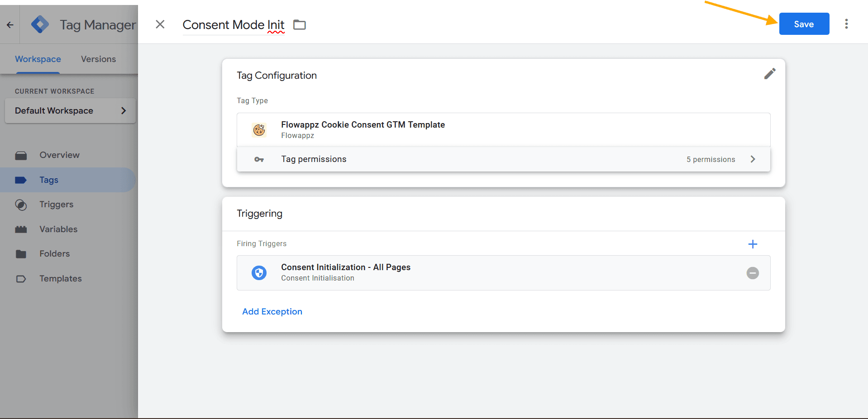Open the three-dot more actions menu
Viewport: 868px width, 419px height.
tap(846, 24)
